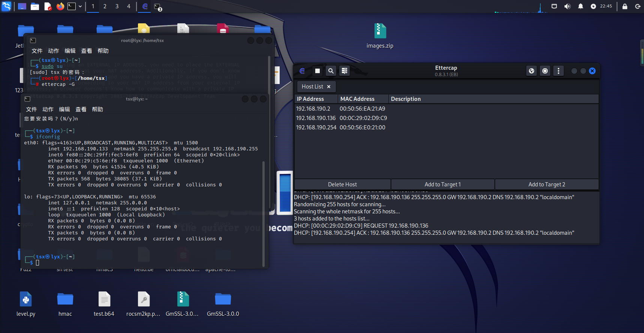Switch to workspace 3

(117, 6)
